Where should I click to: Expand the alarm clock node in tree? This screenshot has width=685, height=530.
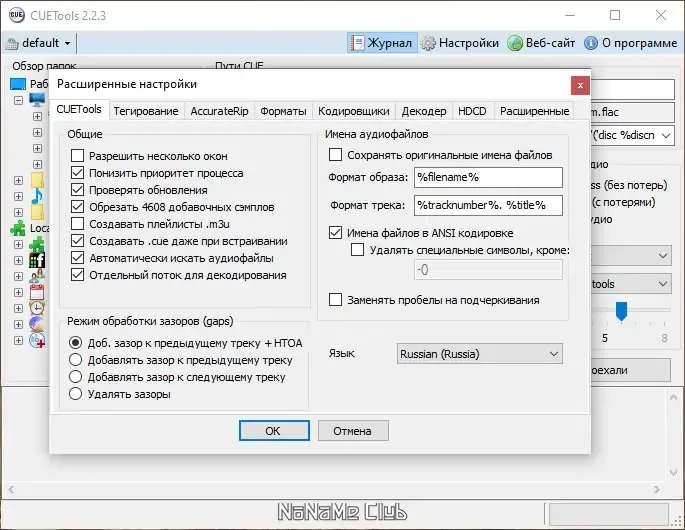[18, 308]
